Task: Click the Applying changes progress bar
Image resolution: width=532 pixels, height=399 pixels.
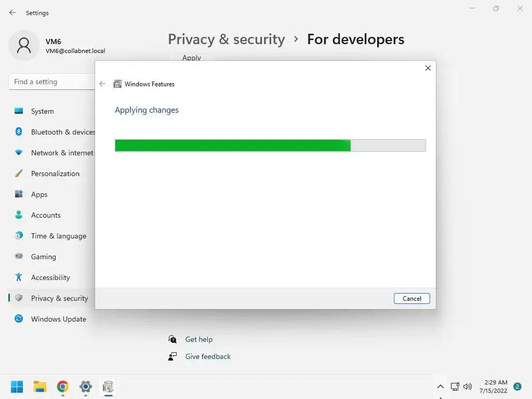Action: [270, 145]
